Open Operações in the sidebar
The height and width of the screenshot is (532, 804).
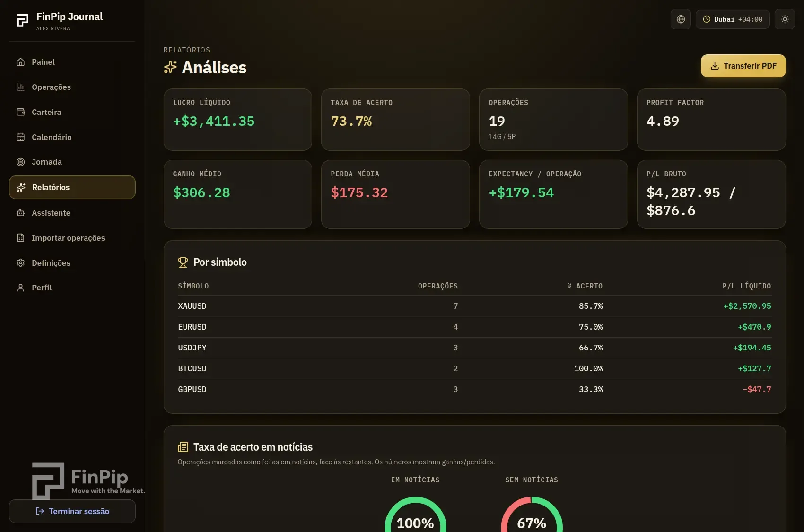(x=72, y=87)
